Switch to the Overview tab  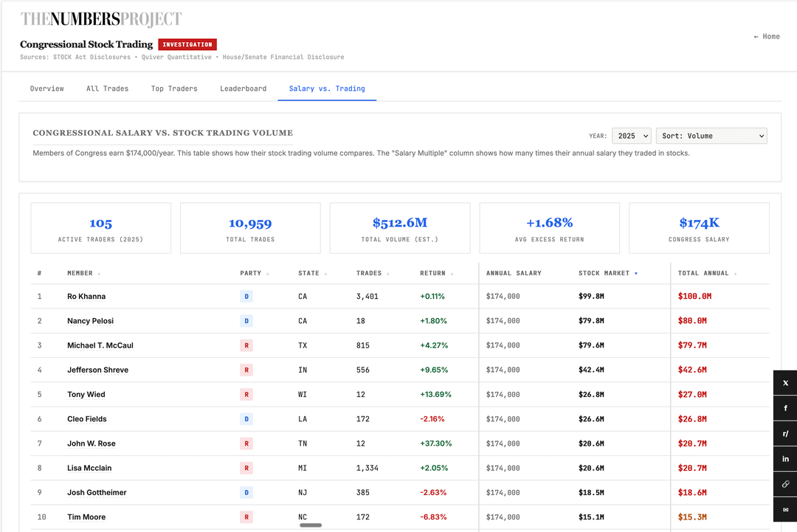[47, 89]
